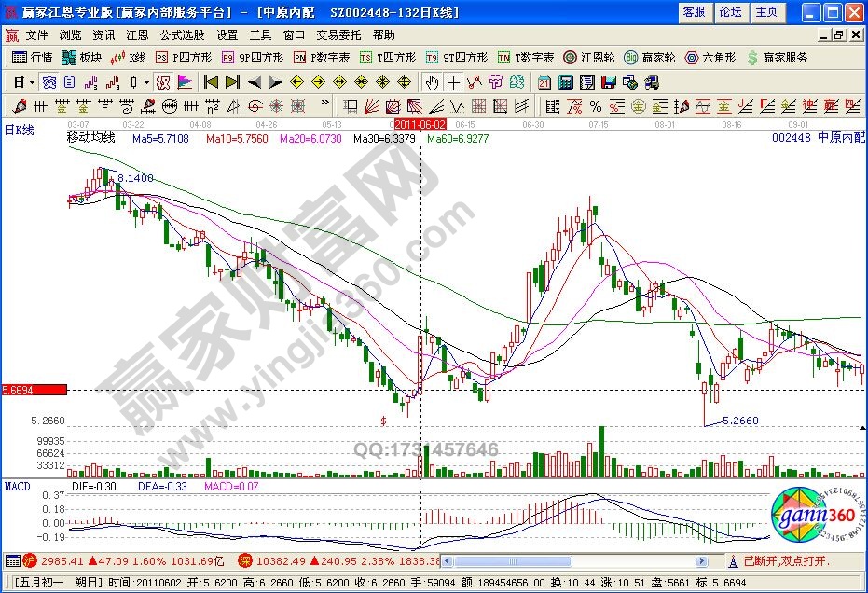The width and height of the screenshot is (868, 593).
Task: Click the 赢家服务 dollar-sign button
Action: click(x=776, y=58)
